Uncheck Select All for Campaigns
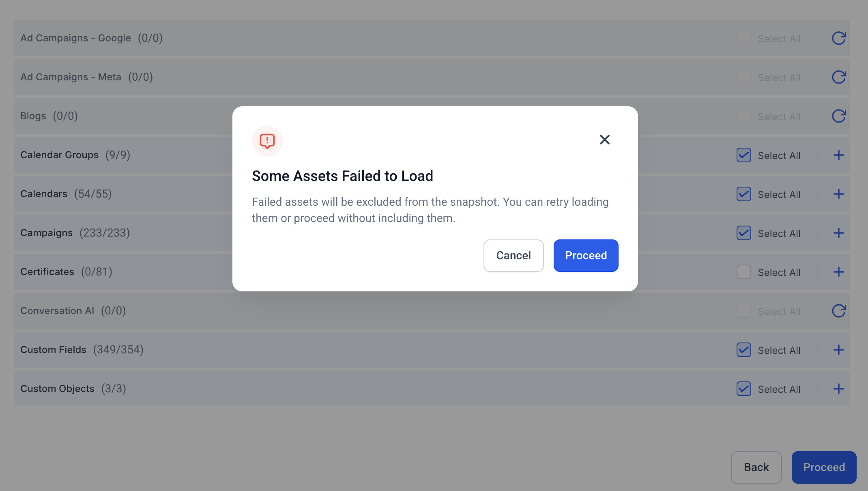868x491 pixels. [743, 233]
